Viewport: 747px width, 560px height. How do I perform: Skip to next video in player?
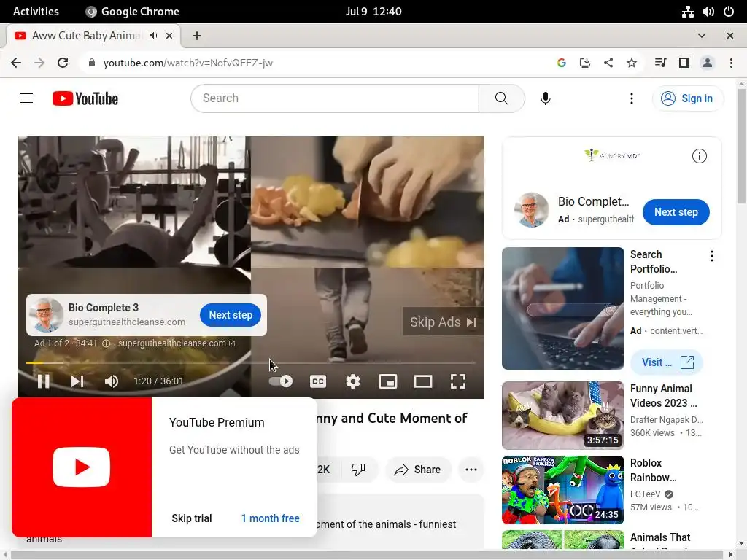(x=77, y=381)
